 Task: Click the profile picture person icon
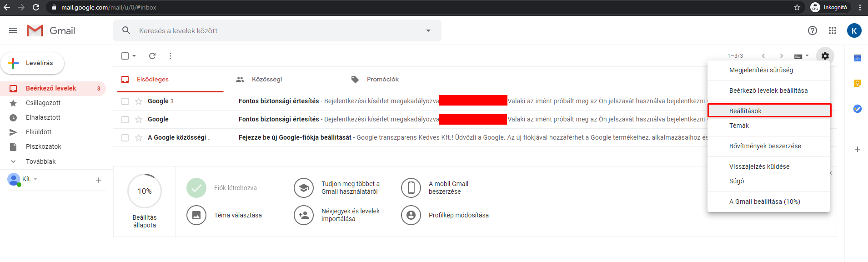pyautogui.click(x=411, y=215)
